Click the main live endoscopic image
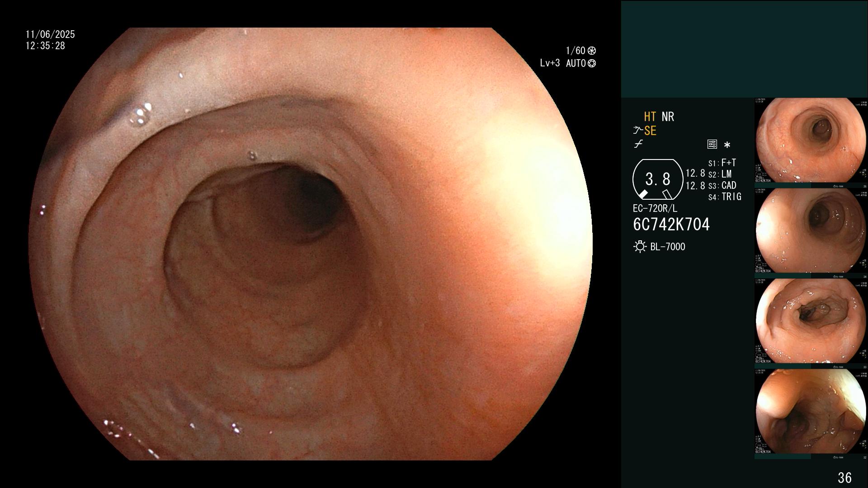The image size is (868, 488). [311, 244]
